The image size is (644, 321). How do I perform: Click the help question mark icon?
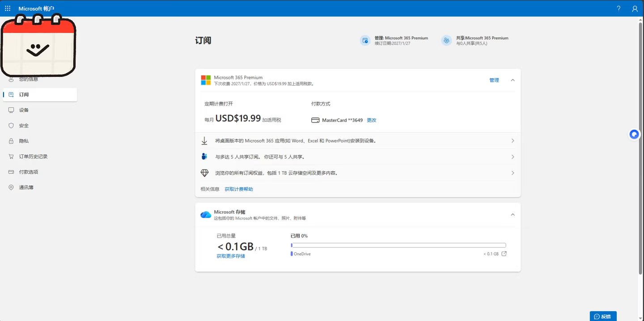coord(619,8)
